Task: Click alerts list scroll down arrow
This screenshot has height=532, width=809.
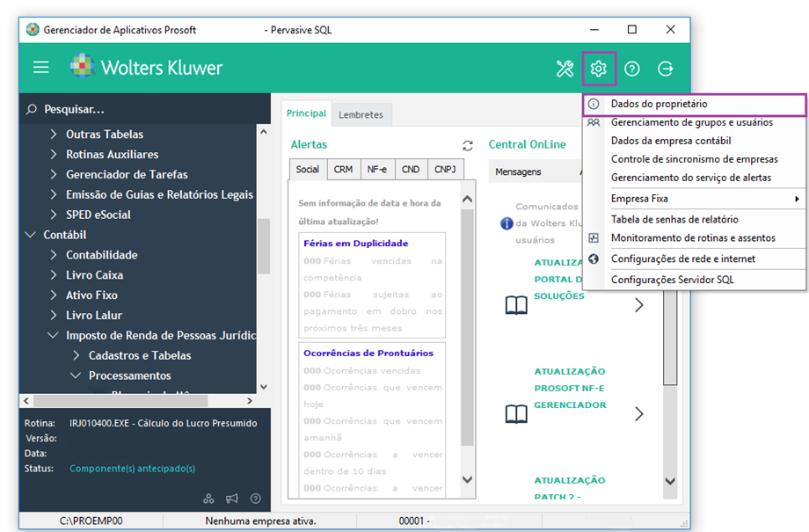Action: tap(468, 479)
